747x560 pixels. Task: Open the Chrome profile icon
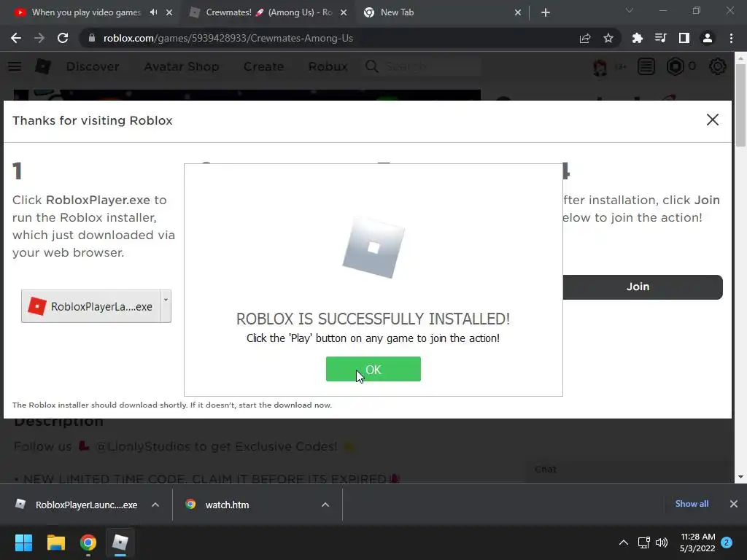[x=708, y=38]
